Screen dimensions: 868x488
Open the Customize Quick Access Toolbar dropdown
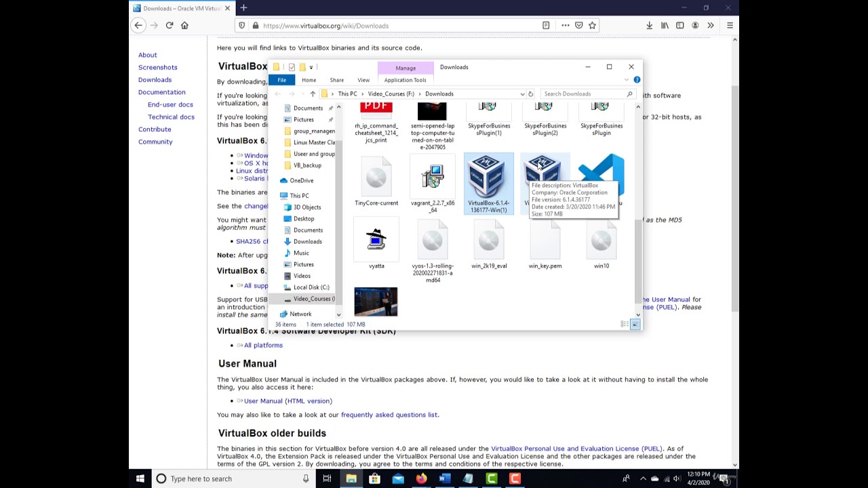[311, 67]
